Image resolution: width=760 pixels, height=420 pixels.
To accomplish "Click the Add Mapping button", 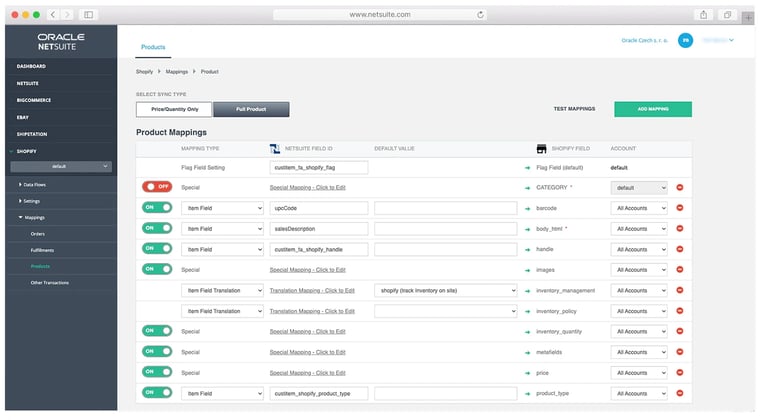I will (652, 109).
